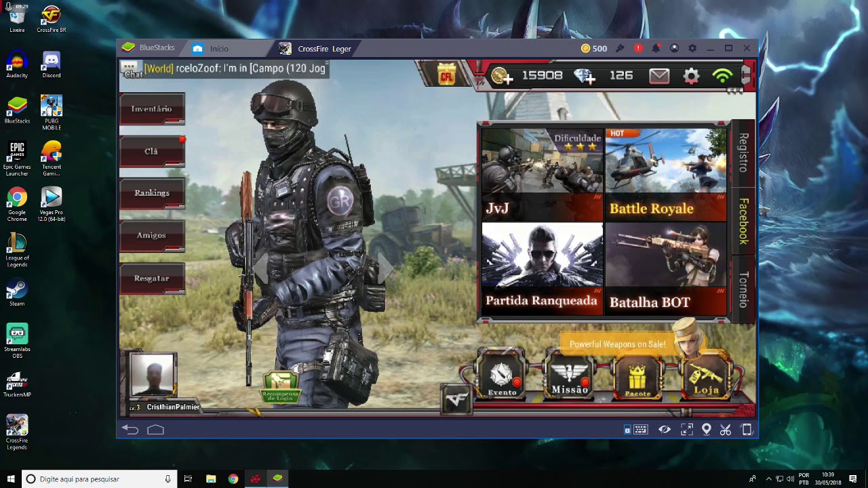Open BlueStacks notifications bell
This screenshot has width=868, height=488.
point(656,48)
